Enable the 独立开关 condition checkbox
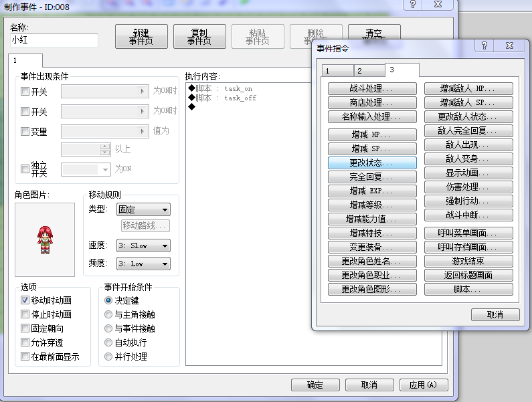532x402 pixels. pyautogui.click(x=25, y=169)
